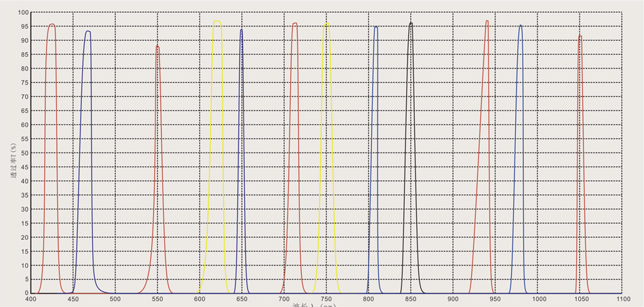644x307 pixels.
Task: Click the 透过率T(%) y-axis label
Action: point(13,160)
